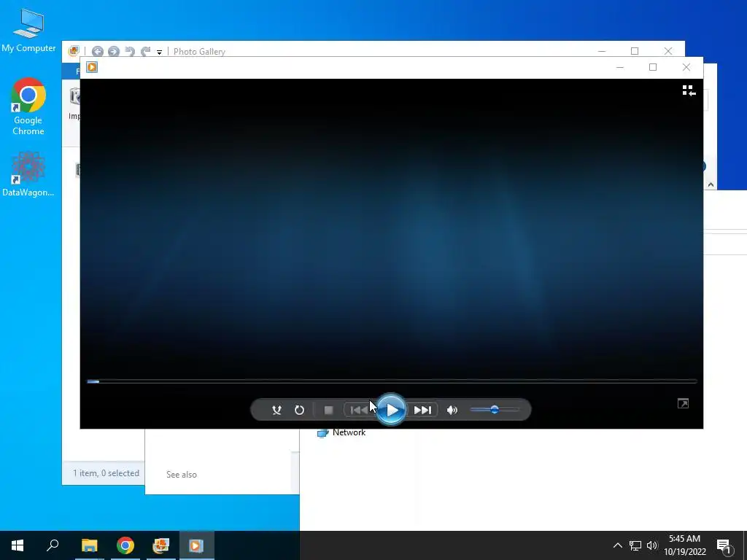Click the Photo Gallery app icon
Image resolution: width=747 pixels, height=560 pixels.
point(74,52)
